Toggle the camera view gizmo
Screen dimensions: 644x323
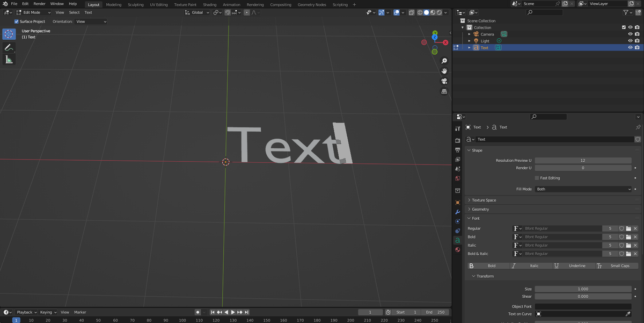tap(444, 81)
